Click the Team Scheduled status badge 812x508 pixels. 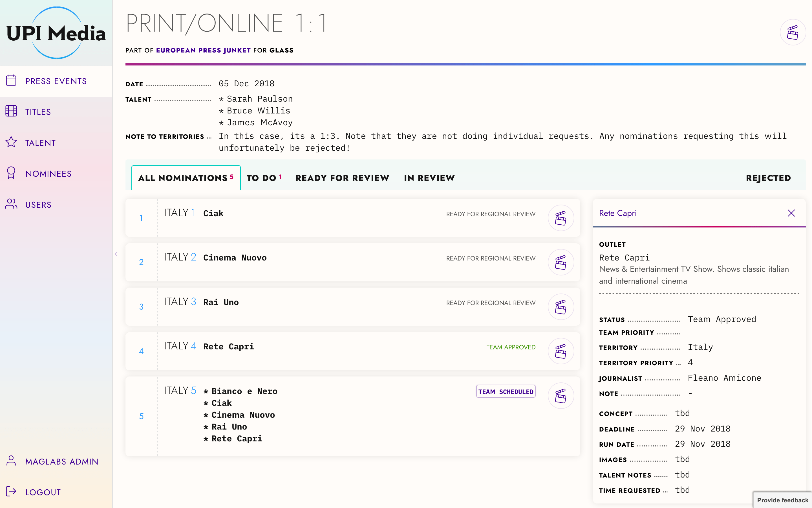pyautogui.click(x=506, y=391)
